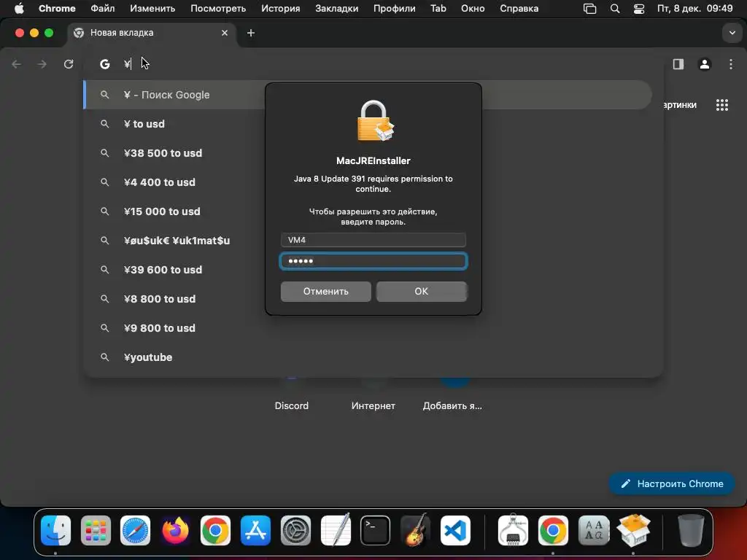Open the Справка menu

(519, 9)
